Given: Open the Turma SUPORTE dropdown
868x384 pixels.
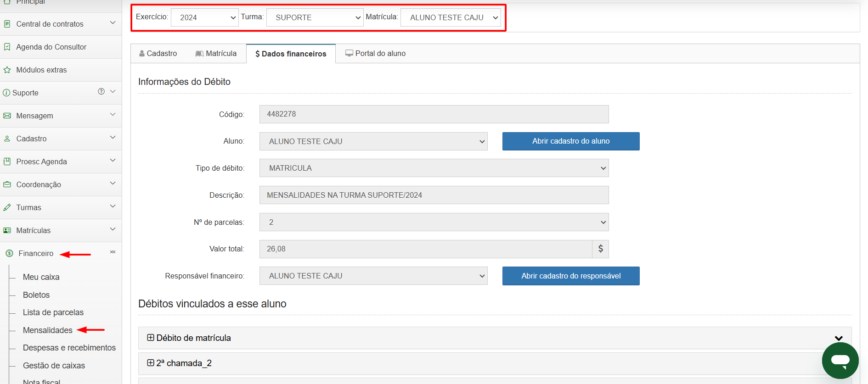Looking at the screenshot, I should click(315, 17).
